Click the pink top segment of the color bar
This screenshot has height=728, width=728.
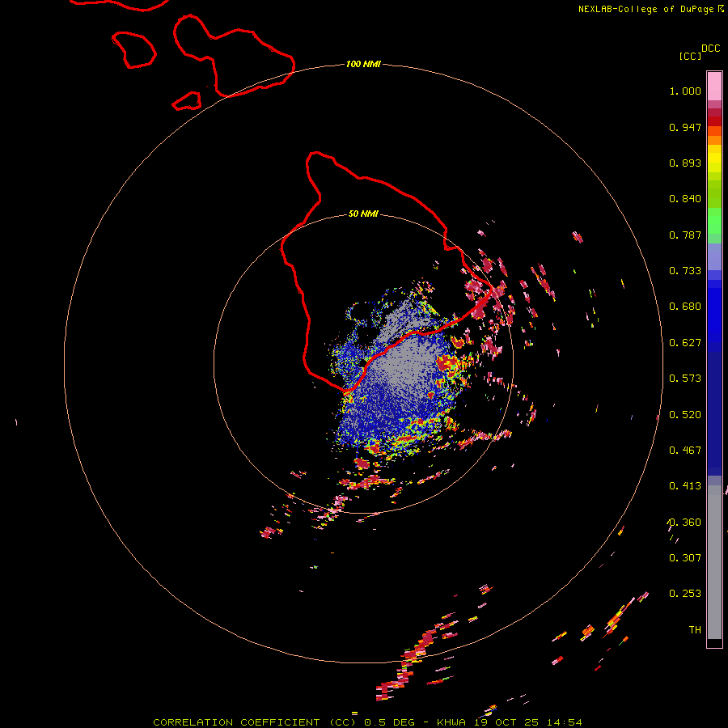pyautogui.click(x=714, y=87)
